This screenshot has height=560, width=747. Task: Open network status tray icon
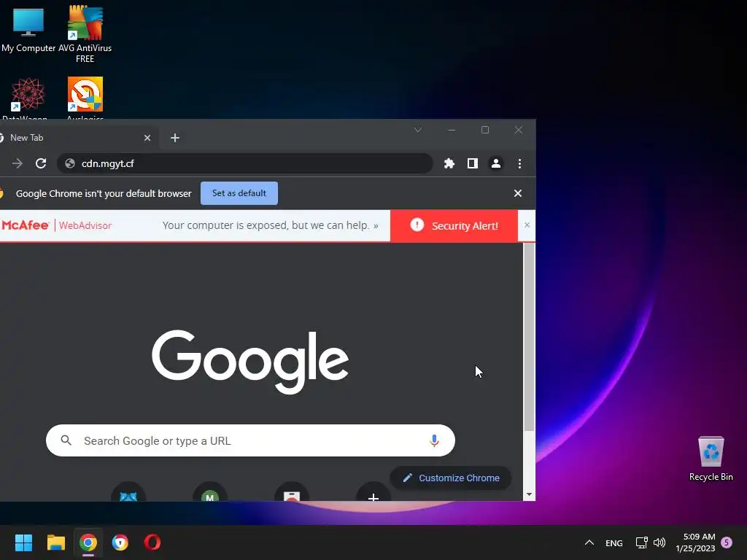coord(641,542)
